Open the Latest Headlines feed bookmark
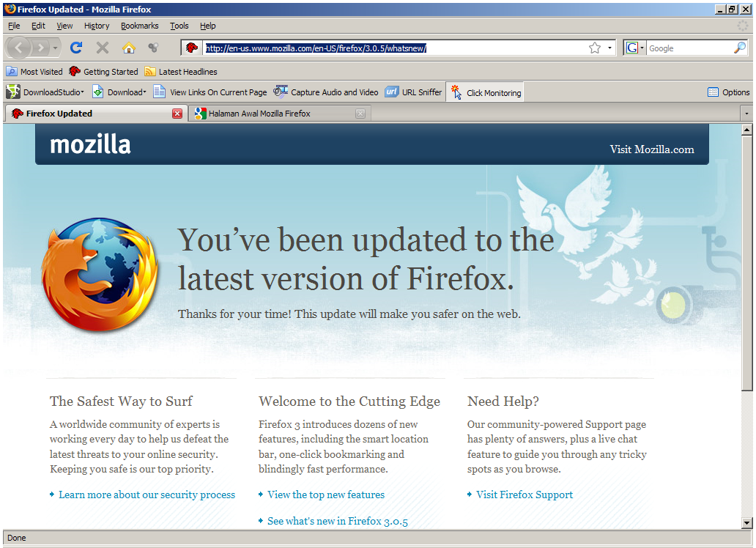The width and height of the screenshot is (756, 548). pyautogui.click(x=181, y=71)
